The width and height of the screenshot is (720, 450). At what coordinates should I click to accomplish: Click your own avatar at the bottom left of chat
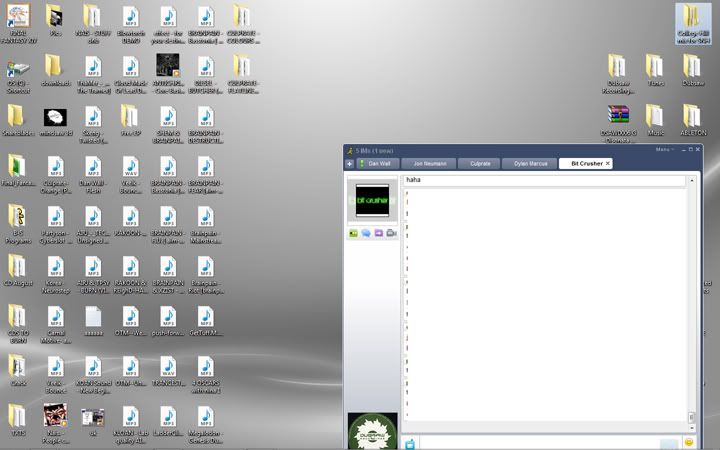[x=372, y=431]
